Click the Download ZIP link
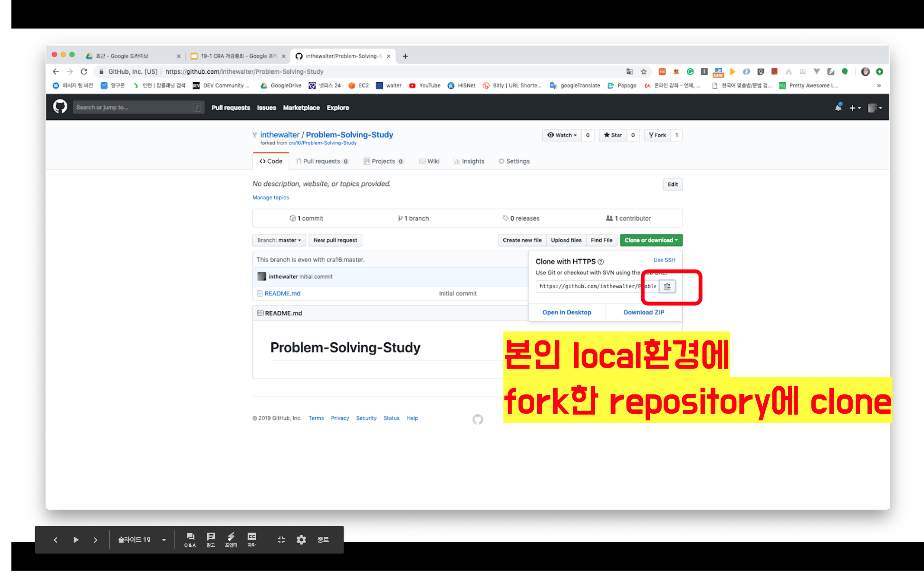The image size is (924, 584). [x=644, y=312]
